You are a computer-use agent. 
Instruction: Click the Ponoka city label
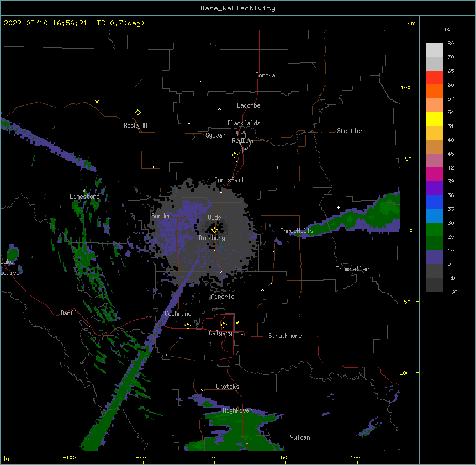click(x=265, y=75)
